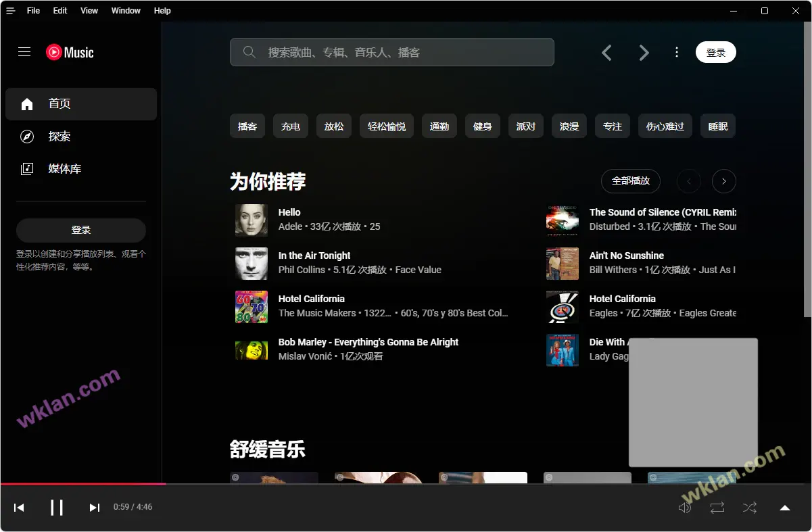The image size is (812, 532).
Task: Toggle shuffle playback
Action: (750, 508)
